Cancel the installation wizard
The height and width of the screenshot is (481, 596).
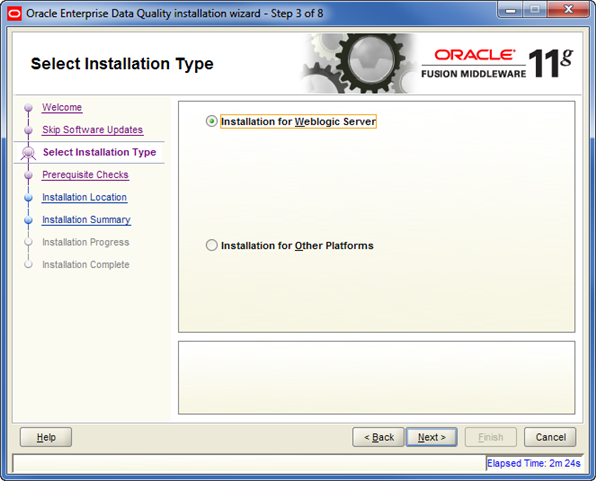(x=550, y=437)
